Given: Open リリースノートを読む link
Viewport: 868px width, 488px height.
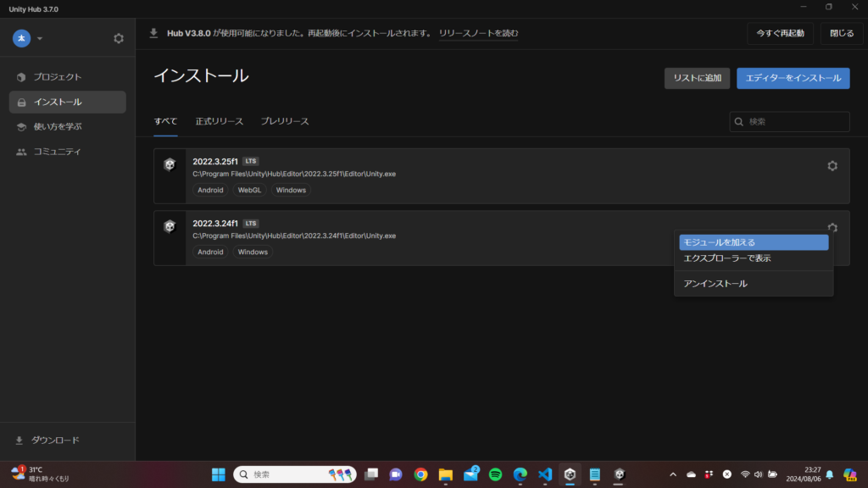Looking at the screenshot, I should tap(478, 33).
